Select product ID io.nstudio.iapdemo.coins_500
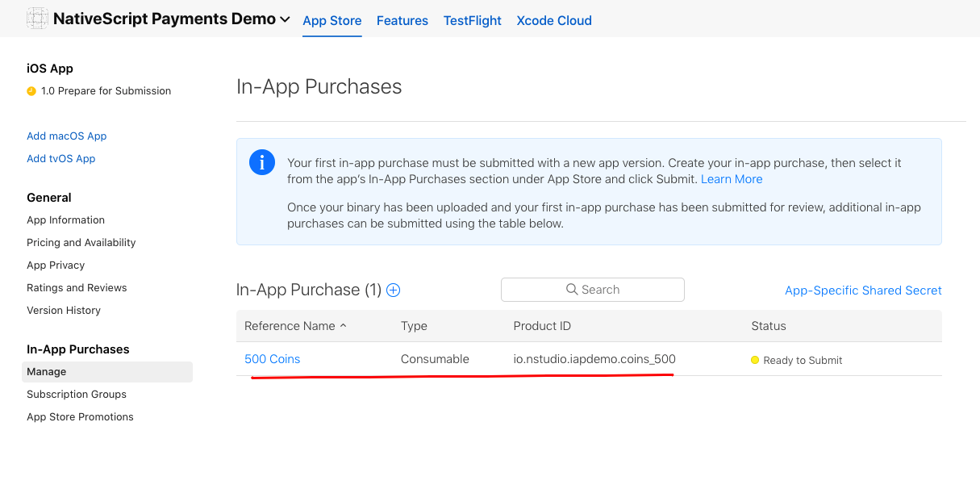Screen dimensions: 980x489 (x=594, y=359)
